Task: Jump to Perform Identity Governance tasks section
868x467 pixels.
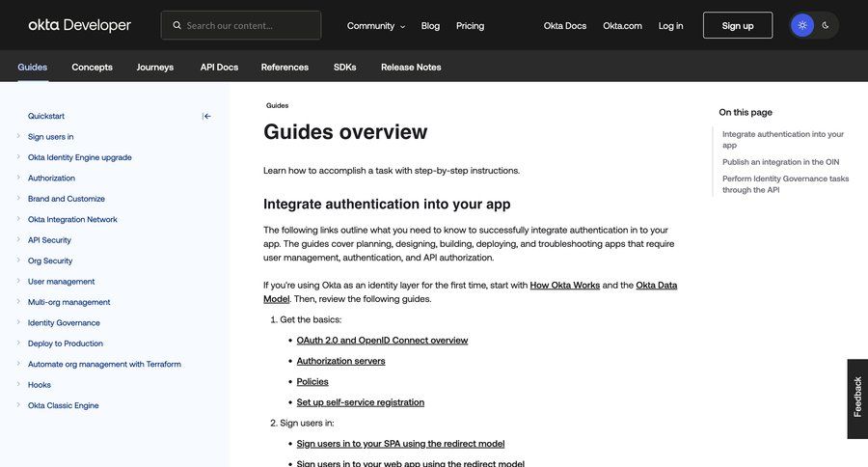Action: [x=785, y=184]
